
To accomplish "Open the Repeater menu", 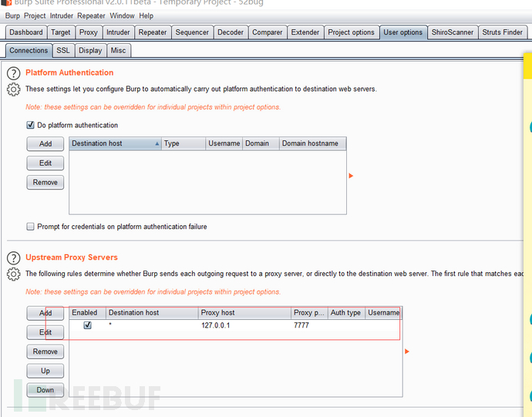I will pyautogui.click(x=91, y=16).
